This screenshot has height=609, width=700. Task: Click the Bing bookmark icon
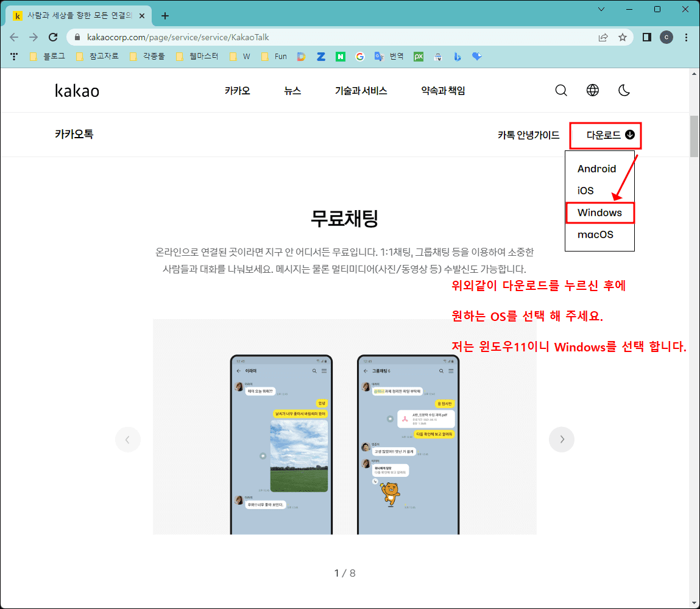click(x=458, y=56)
